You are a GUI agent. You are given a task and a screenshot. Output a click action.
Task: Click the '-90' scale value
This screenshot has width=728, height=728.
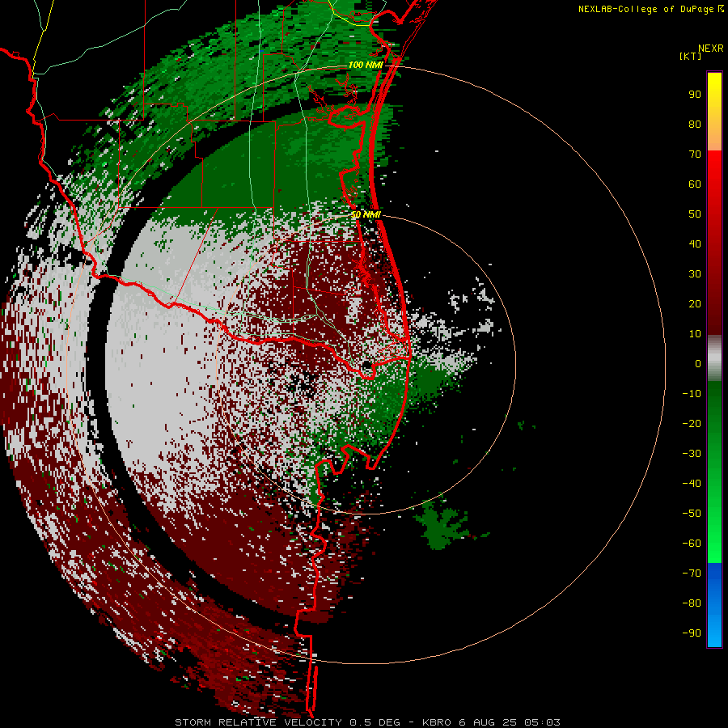pyautogui.click(x=692, y=633)
